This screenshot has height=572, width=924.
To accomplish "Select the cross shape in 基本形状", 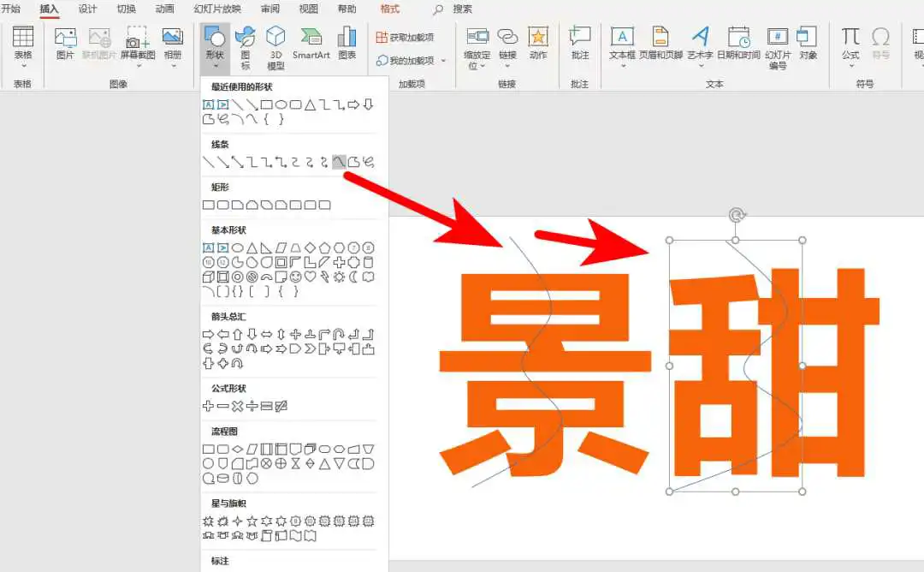I will coord(339,262).
